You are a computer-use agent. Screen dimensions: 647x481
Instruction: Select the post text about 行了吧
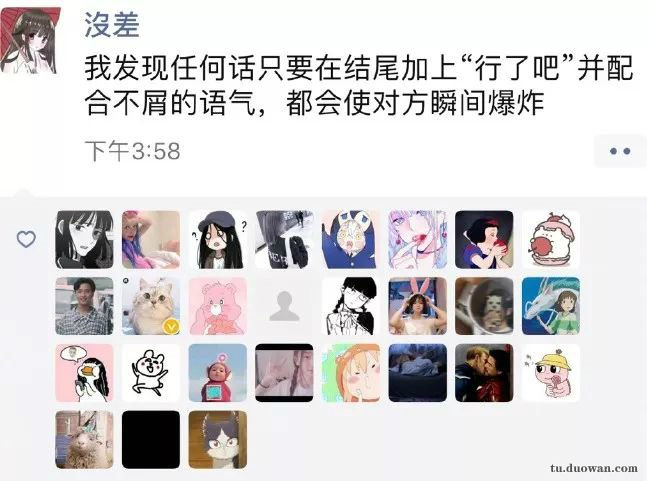coord(358,86)
